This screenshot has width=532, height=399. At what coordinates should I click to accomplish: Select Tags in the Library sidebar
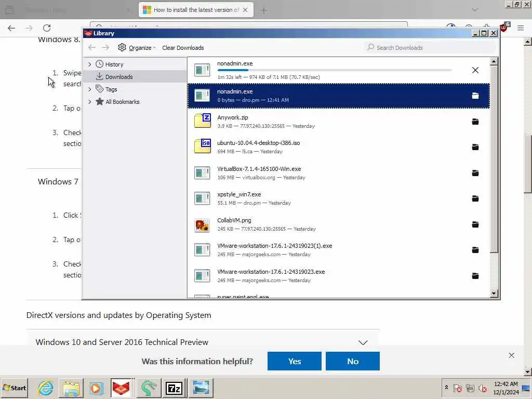[111, 89]
